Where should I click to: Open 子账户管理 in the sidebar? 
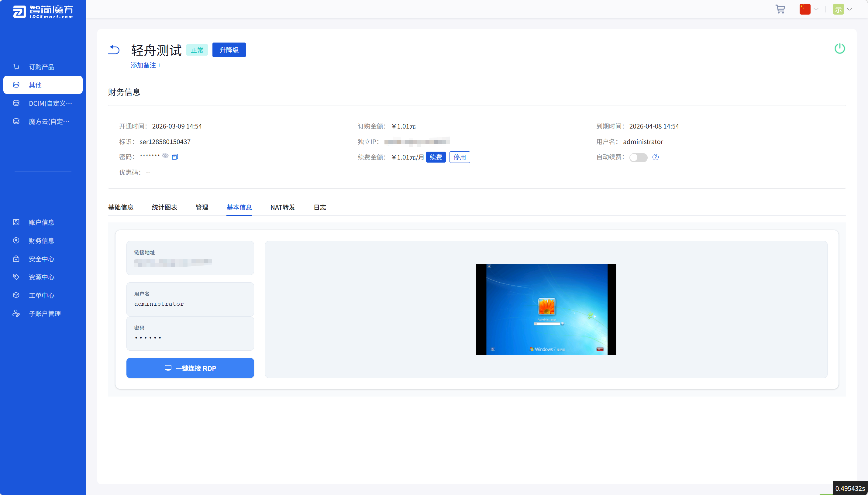click(45, 314)
